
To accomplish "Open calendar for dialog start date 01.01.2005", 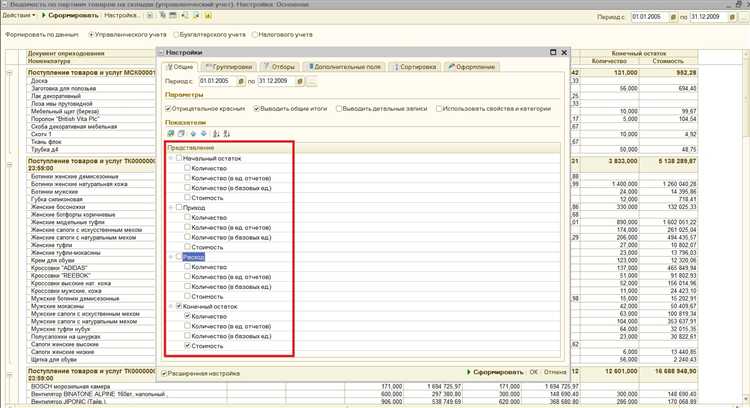I will [241, 81].
